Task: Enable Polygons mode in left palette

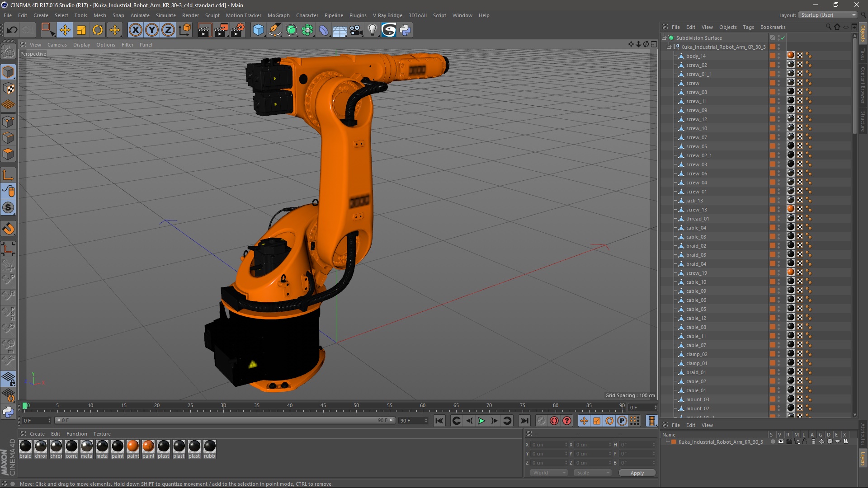Action: pos(8,155)
